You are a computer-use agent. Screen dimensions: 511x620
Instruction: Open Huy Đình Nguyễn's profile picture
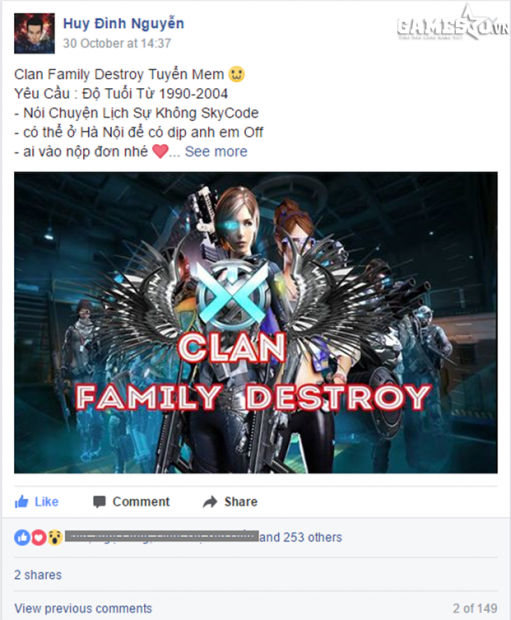pos(34,33)
